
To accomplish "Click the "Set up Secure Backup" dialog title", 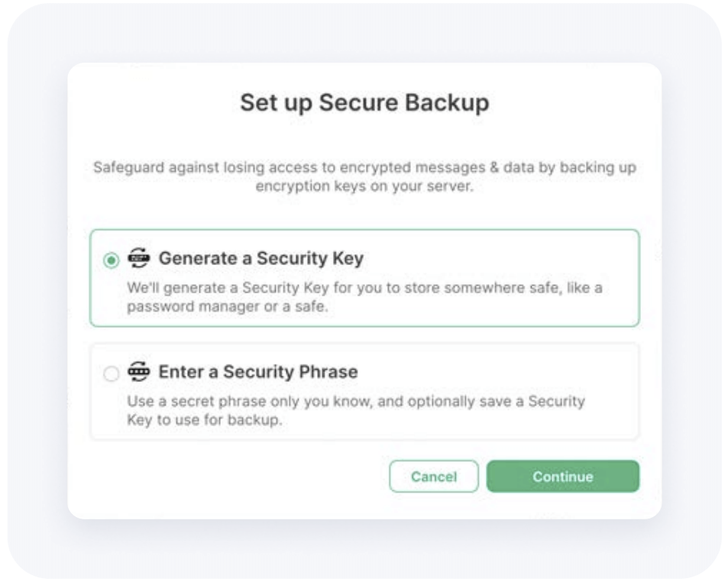I will click(x=364, y=102).
